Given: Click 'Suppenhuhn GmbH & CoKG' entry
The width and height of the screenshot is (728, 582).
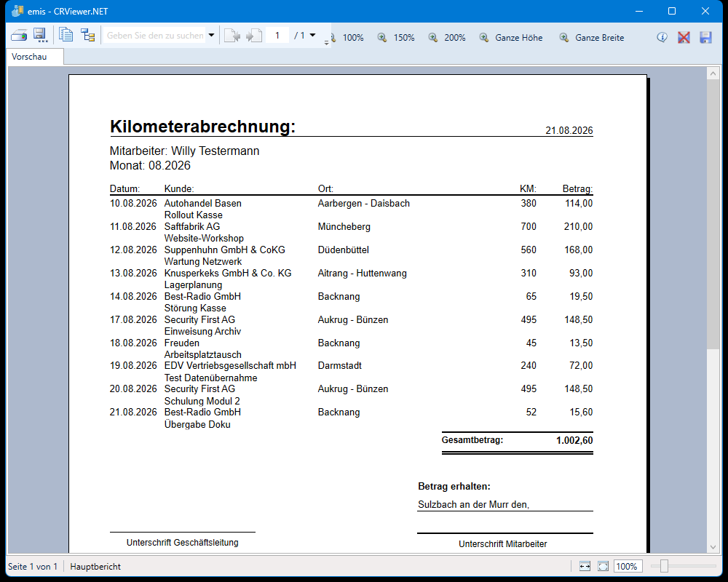Looking at the screenshot, I should coord(225,250).
